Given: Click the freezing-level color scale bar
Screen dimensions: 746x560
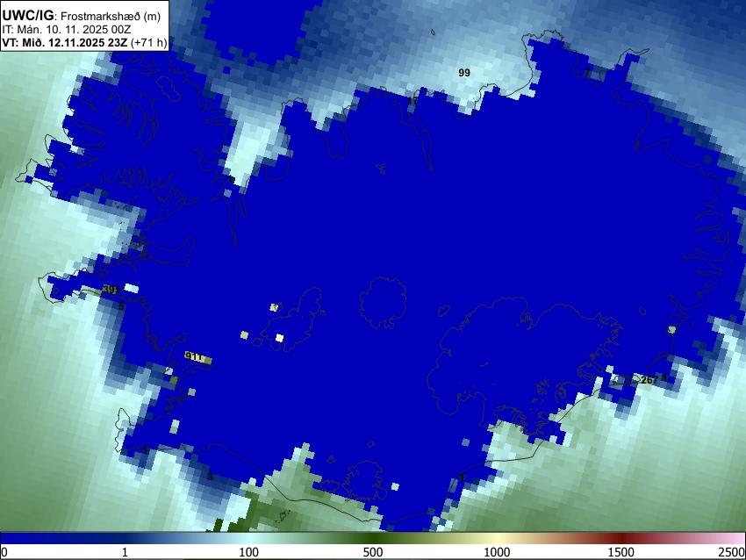Looking at the screenshot, I should [x=373, y=538].
